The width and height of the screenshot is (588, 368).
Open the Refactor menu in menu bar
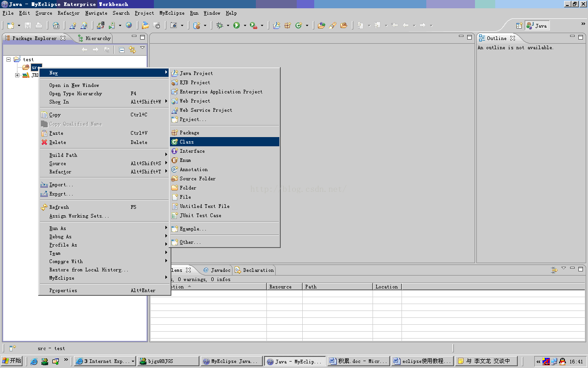tap(68, 13)
